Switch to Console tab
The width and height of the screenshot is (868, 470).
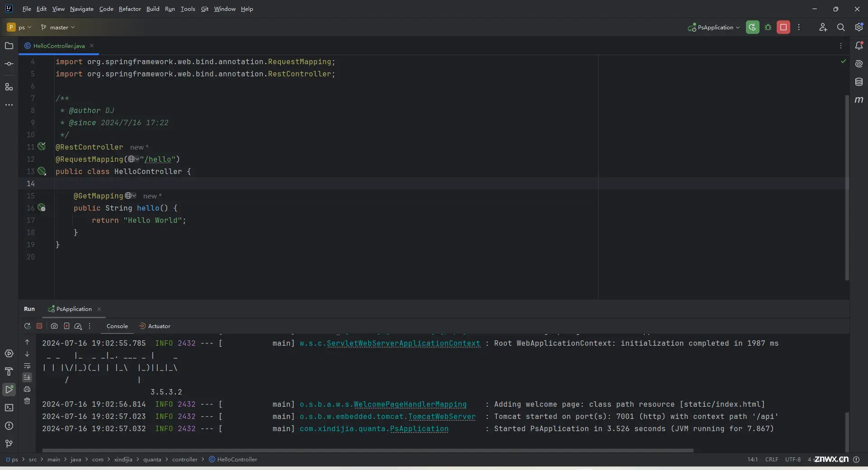click(117, 326)
